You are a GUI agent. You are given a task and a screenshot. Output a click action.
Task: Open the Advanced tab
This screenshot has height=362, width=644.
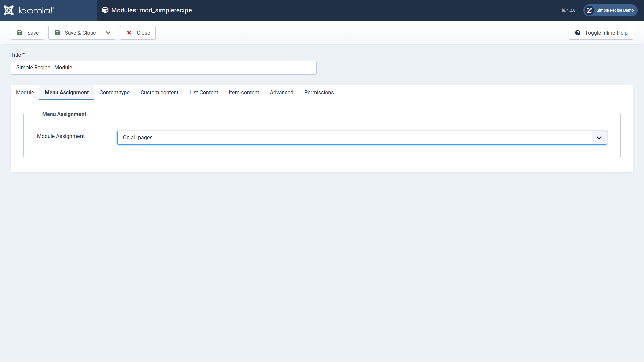[281, 93]
